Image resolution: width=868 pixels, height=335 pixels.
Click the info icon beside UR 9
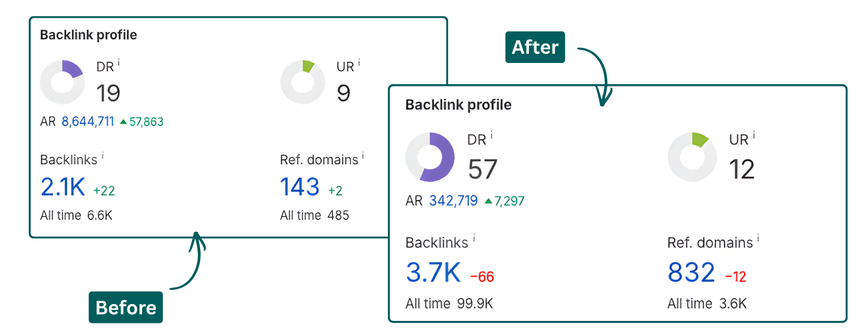point(359,63)
